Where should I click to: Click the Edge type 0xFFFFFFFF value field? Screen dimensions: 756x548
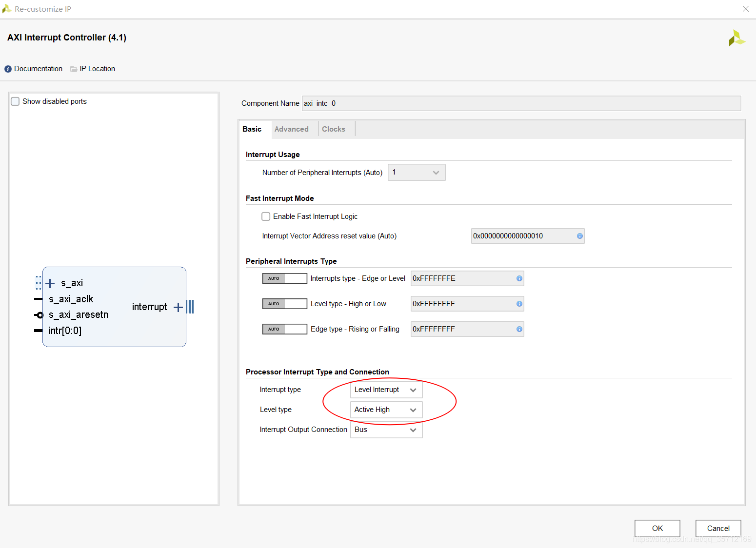467,329
